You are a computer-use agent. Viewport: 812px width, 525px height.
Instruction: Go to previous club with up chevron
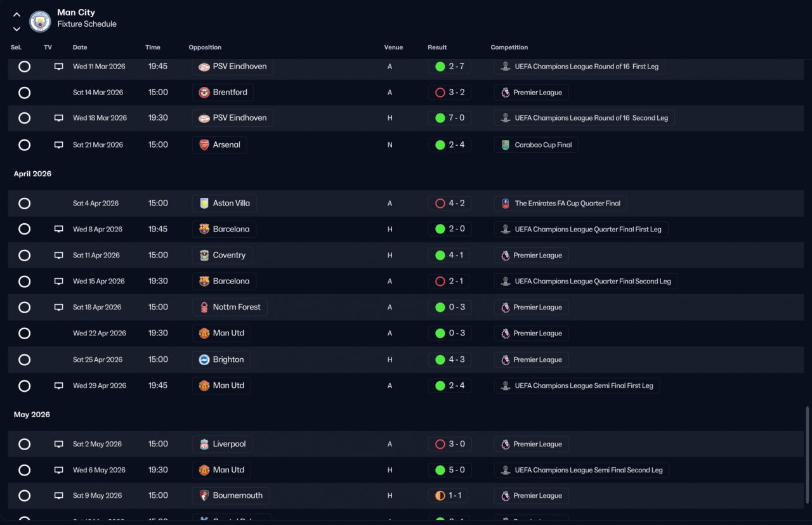(x=16, y=15)
